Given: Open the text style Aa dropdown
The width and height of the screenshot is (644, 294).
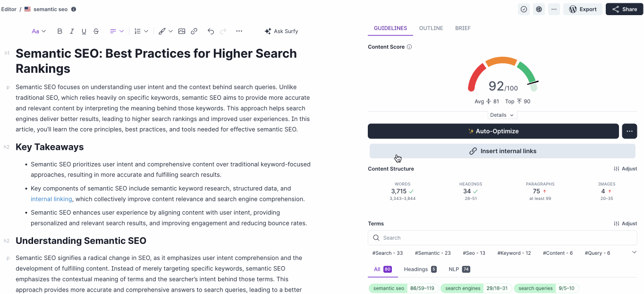Looking at the screenshot, I should coord(39,31).
